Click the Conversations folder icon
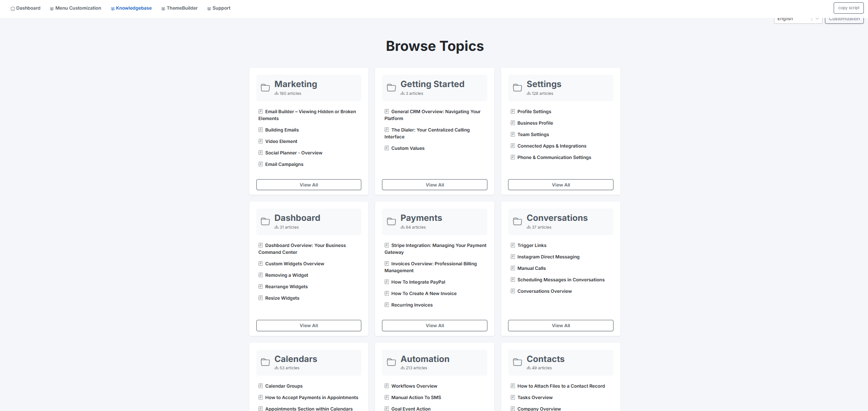This screenshot has width=868, height=411. (517, 221)
